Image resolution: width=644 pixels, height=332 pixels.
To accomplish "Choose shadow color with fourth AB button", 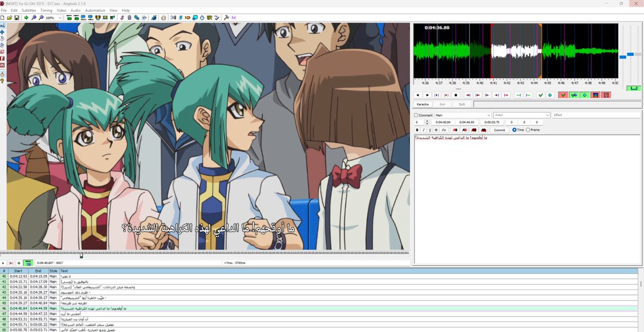I will click(x=483, y=130).
